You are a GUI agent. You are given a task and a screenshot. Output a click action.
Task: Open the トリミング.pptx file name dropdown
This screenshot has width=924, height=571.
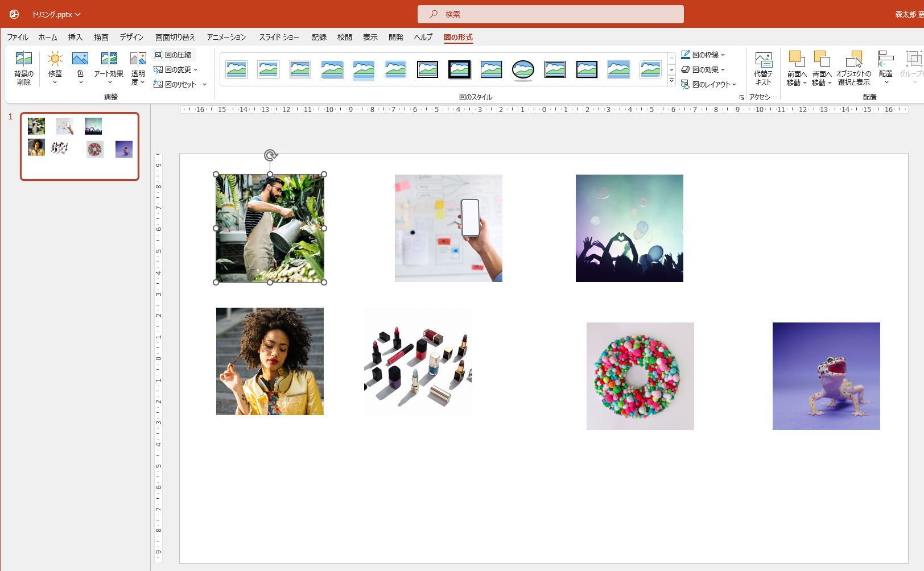click(56, 14)
